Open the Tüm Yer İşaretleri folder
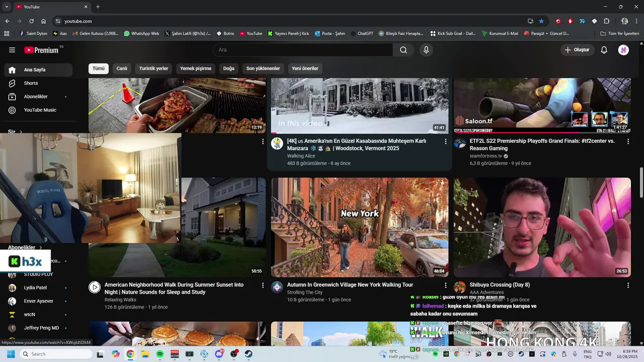 (x=620, y=34)
